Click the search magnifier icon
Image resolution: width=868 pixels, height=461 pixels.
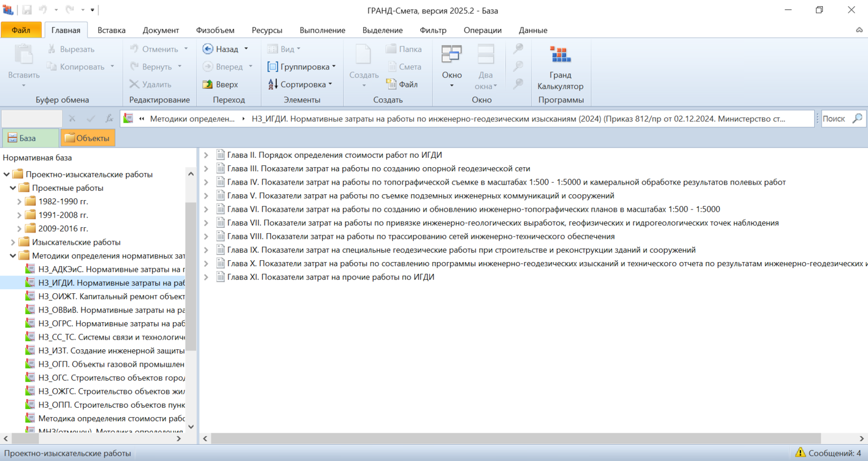tap(857, 119)
